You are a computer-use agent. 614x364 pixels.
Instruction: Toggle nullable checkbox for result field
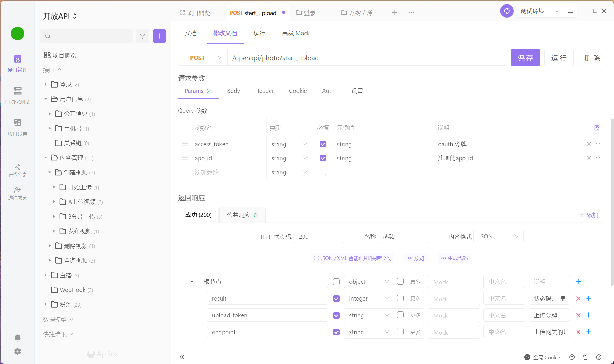click(400, 298)
